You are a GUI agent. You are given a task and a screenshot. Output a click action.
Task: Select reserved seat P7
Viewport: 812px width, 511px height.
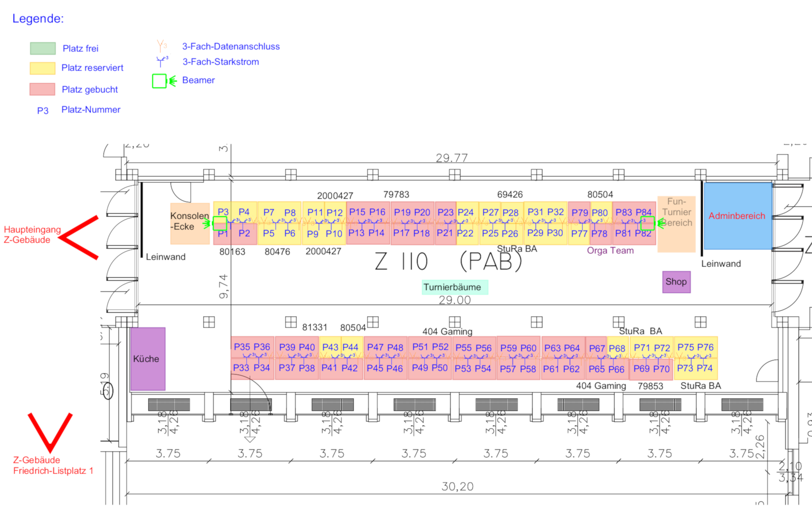[269, 212]
